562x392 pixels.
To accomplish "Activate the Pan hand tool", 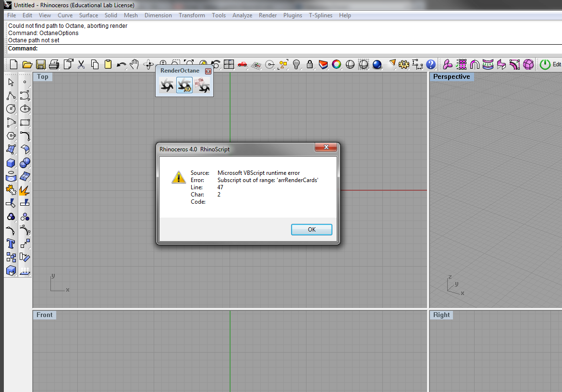I will click(x=134, y=64).
